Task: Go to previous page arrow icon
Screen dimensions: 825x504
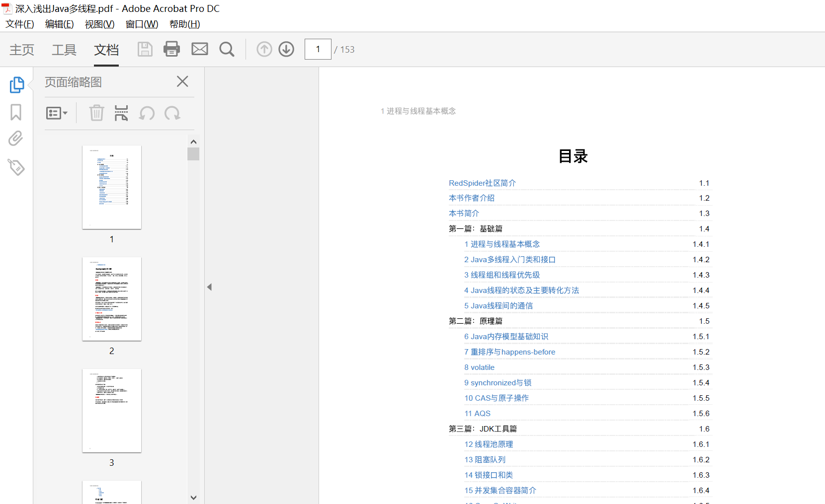Action: (x=264, y=49)
